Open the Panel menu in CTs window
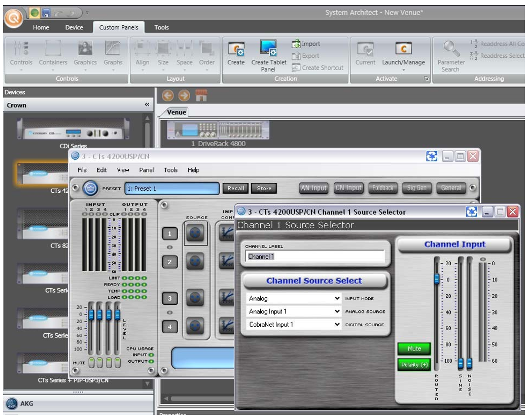The height and width of the screenshot is (420, 529). pyautogui.click(x=146, y=170)
